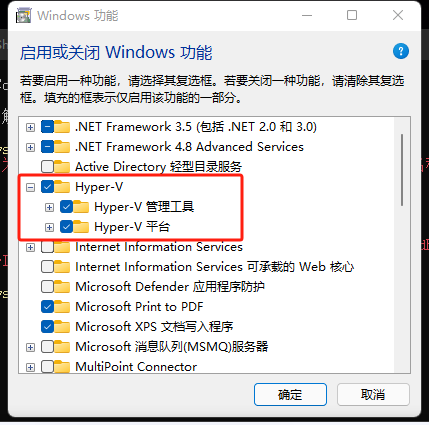Screen dimensions: 429x425
Task: Expand .NET Framework 3.5 node
Action: tap(30, 127)
